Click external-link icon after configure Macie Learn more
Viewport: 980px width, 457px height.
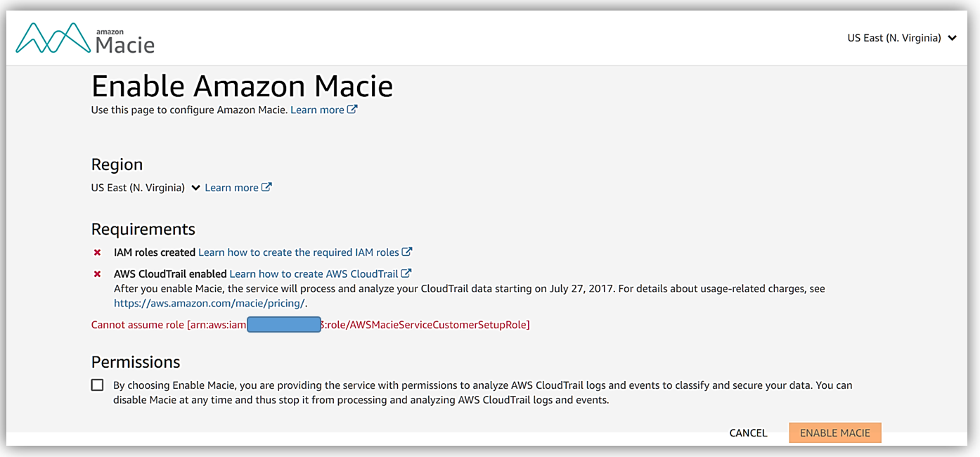pyautogui.click(x=352, y=110)
